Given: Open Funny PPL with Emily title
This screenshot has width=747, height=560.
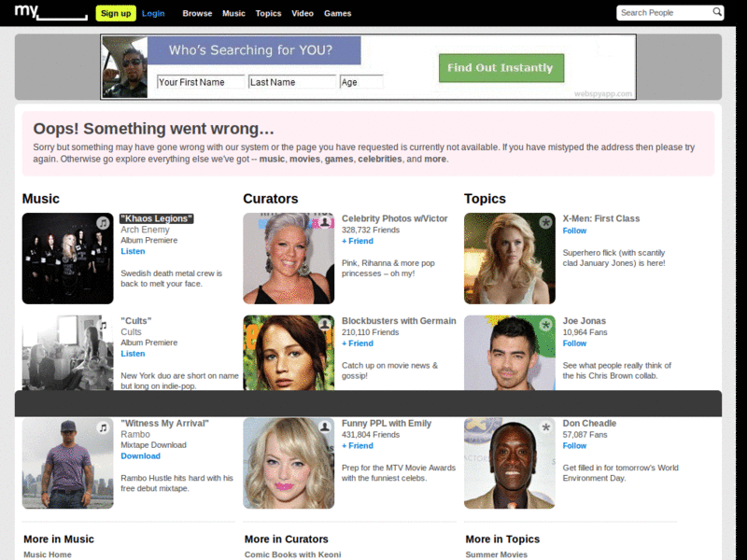Looking at the screenshot, I should [387, 424].
